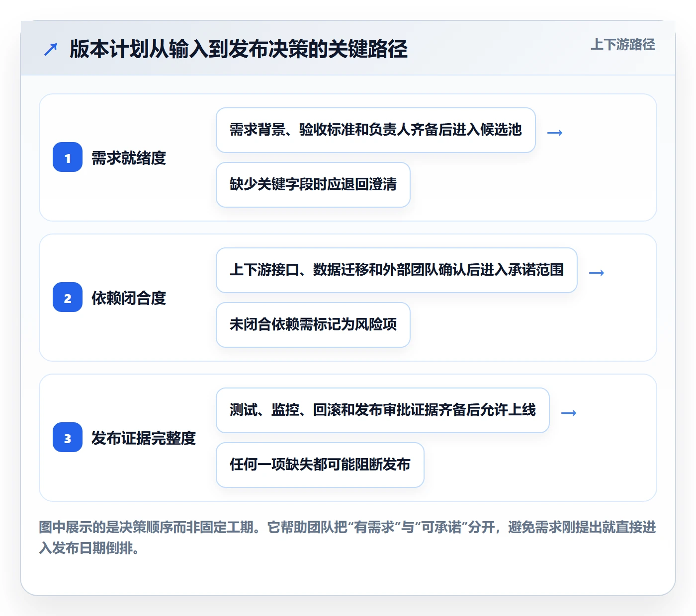Click the 上下游路径 label in header
696x616 pixels.
pyautogui.click(x=622, y=44)
